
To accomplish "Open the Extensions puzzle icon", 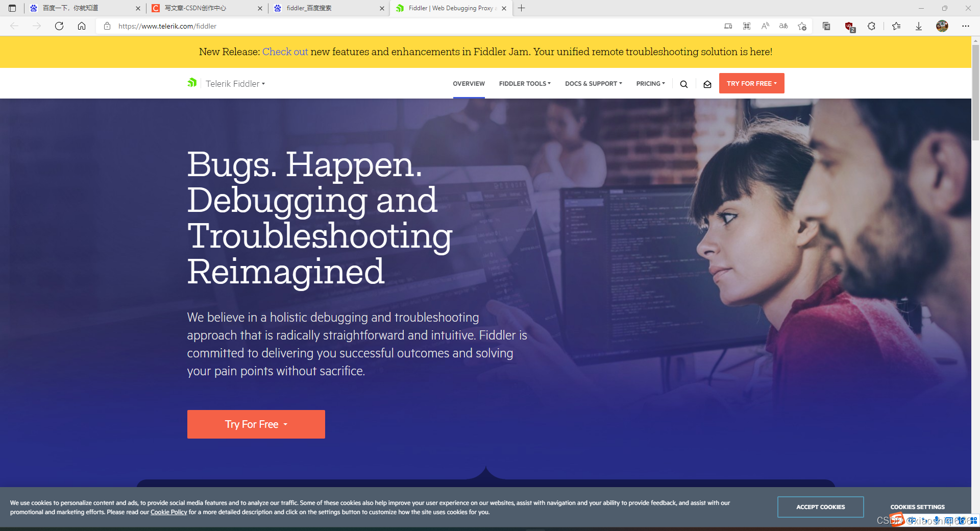I will (871, 26).
